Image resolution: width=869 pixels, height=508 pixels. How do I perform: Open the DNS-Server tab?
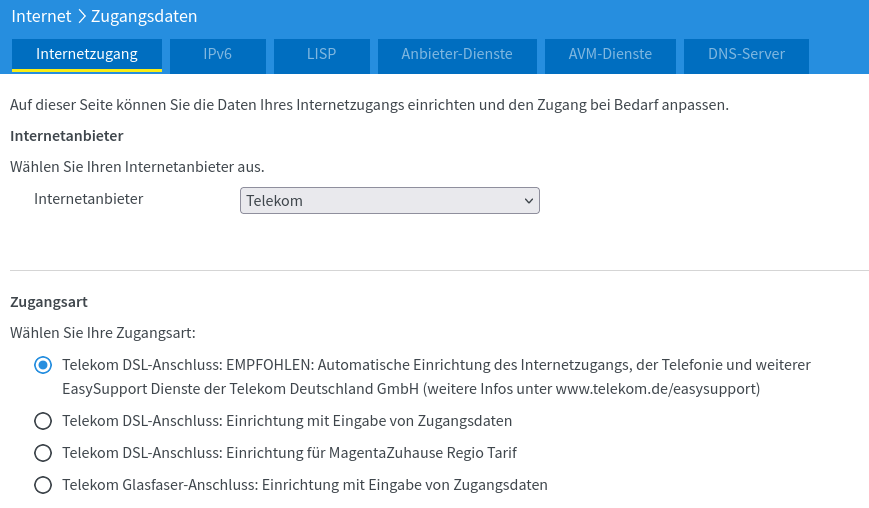pyautogui.click(x=746, y=54)
